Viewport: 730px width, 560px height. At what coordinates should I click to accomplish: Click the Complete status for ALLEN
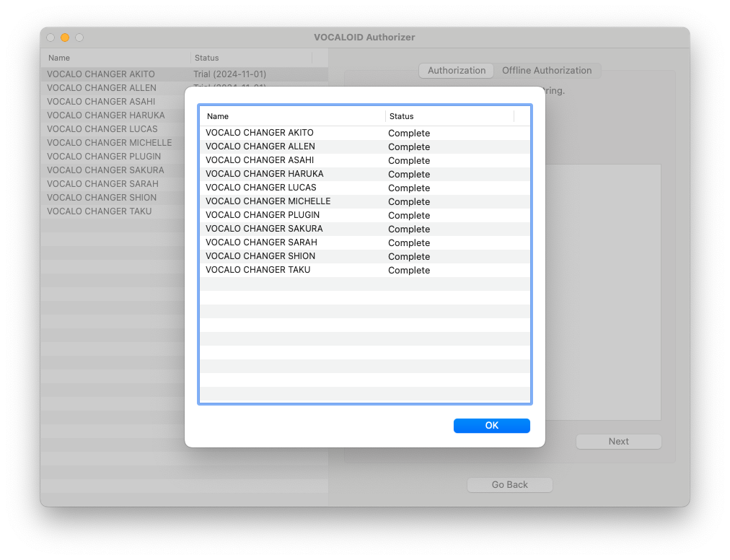[409, 146]
